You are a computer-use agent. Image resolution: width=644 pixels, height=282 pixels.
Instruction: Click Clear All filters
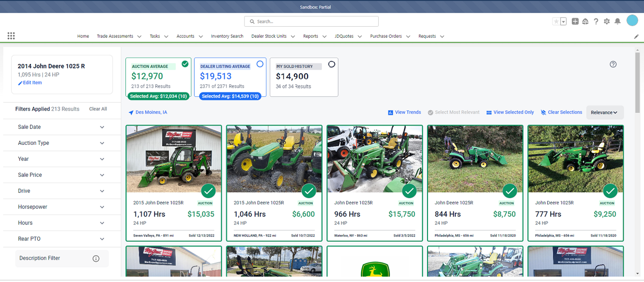(x=98, y=109)
